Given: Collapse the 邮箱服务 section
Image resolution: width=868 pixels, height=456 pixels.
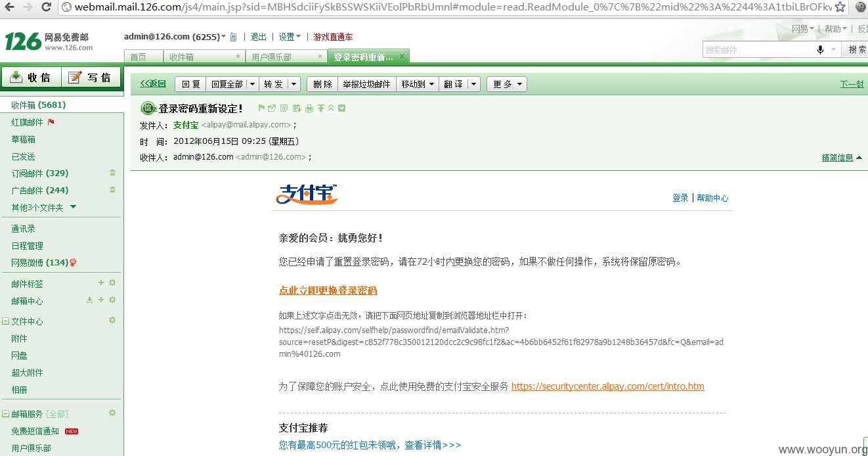Looking at the screenshot, I should 6,414.
